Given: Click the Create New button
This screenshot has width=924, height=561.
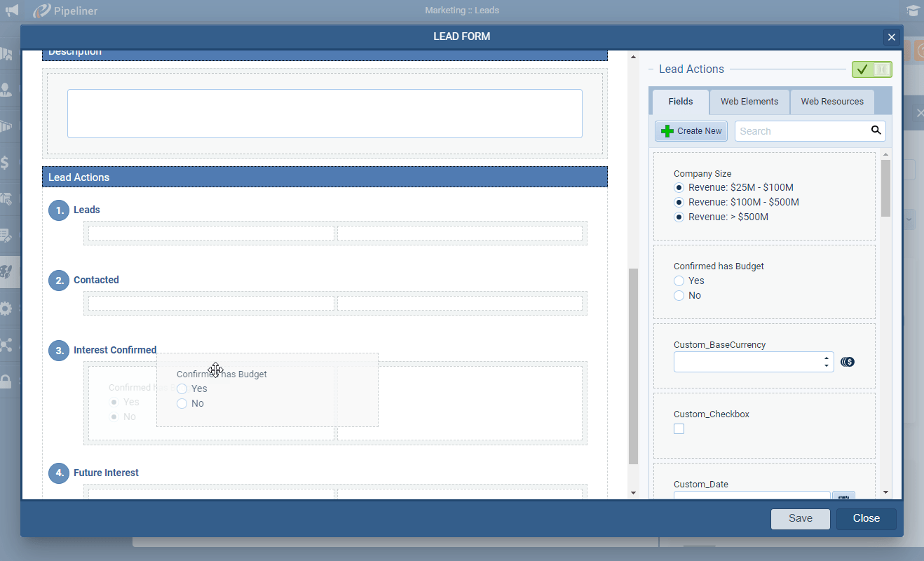Looking at the screenshot, I should 691,131.
